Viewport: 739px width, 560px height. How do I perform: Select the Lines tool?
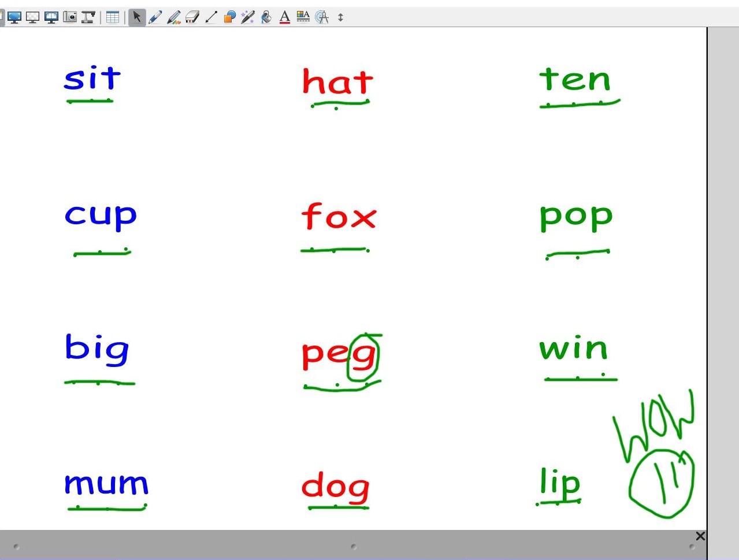tap(211, 17)
